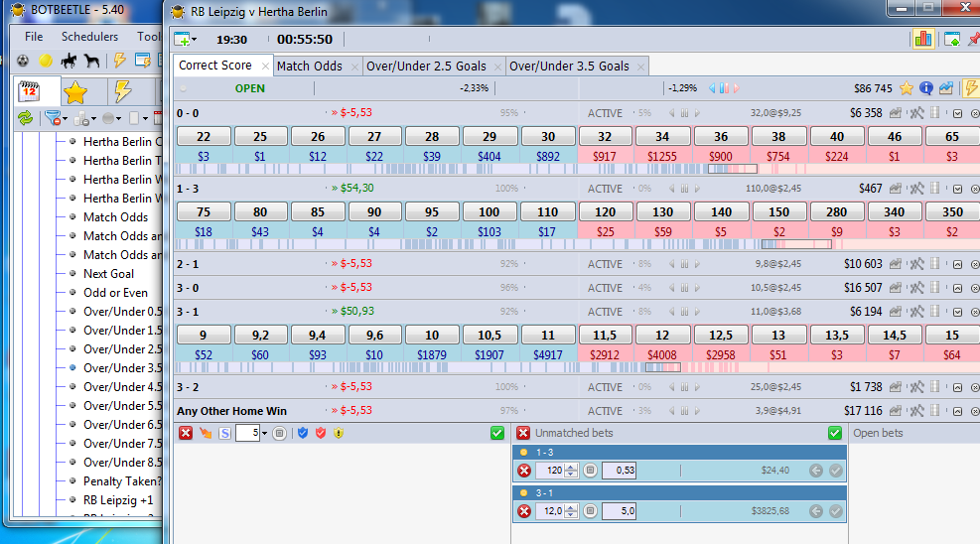
Task: Click green check in left bet panel
Action: [497, 433]
